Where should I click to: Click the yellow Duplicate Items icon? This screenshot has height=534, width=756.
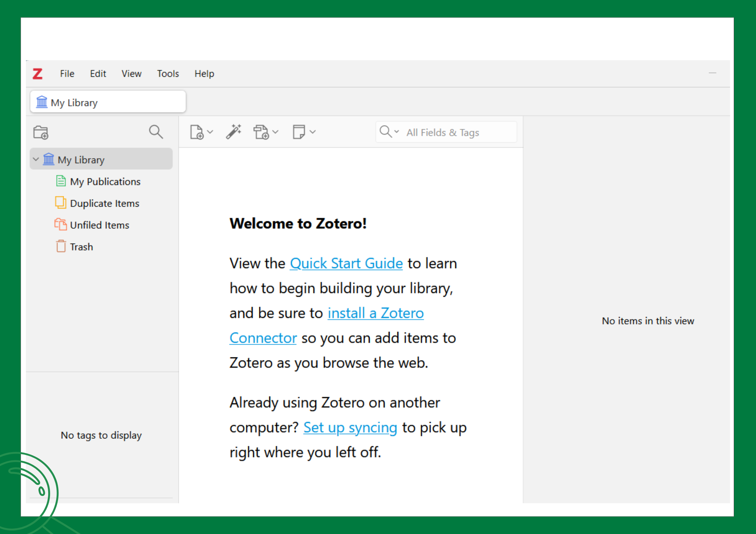(61, 203)
